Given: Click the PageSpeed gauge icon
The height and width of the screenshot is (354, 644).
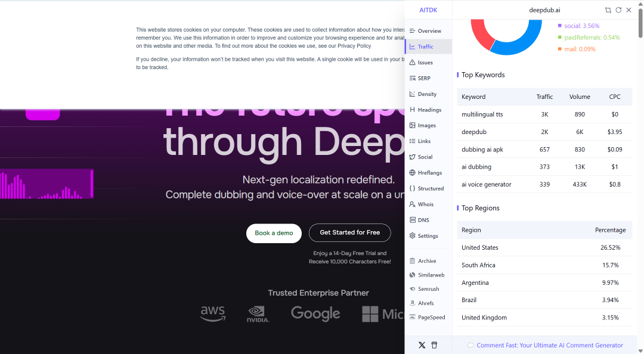Looking at the screenshot, I should coord(413,317).
